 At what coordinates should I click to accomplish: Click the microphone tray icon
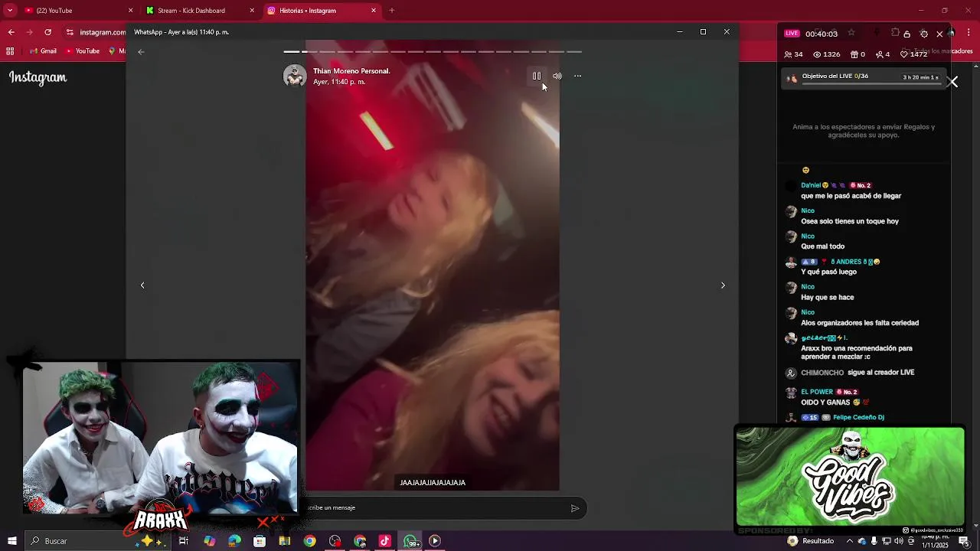pos(874,541)
